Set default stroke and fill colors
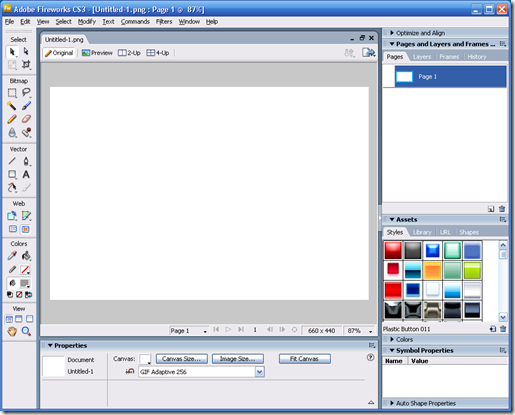Viewport: 515px width, 415px height. 10,295
